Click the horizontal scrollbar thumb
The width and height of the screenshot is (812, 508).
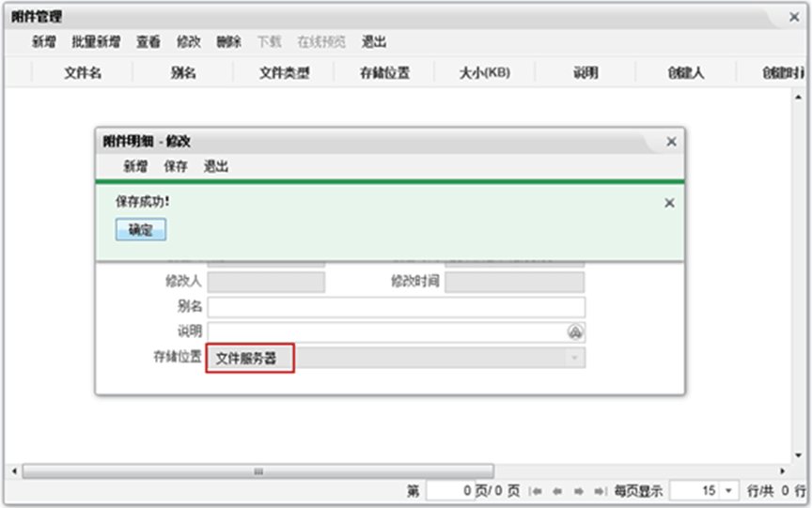point(258,471)
